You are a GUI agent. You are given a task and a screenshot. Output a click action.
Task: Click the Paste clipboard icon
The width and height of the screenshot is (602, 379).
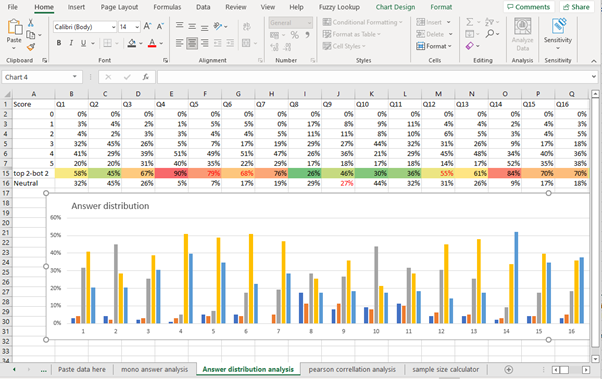point(14,27)
